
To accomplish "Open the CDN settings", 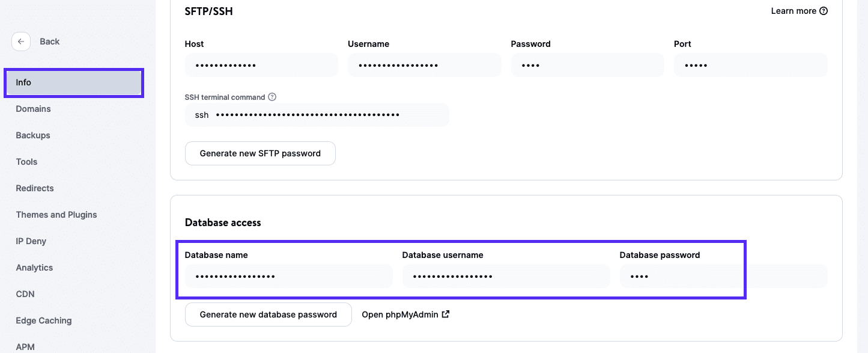I will click(x=25, y=294).
